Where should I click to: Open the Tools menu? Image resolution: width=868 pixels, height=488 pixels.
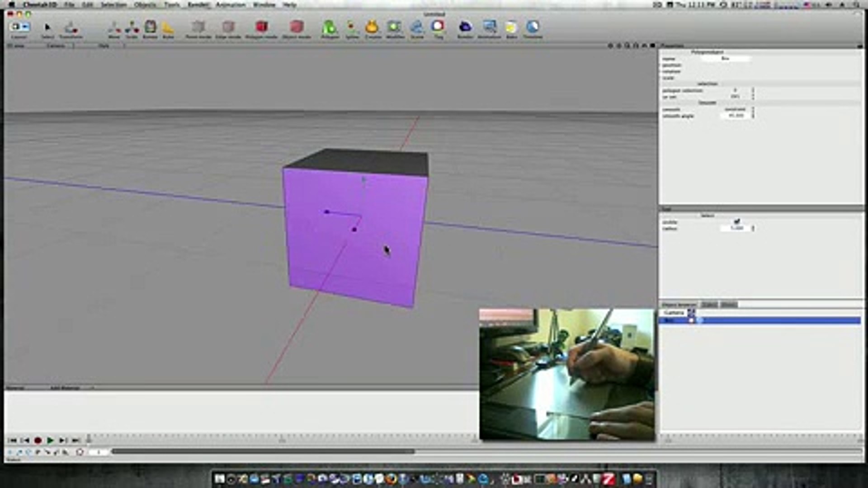[x=172, y=5]
